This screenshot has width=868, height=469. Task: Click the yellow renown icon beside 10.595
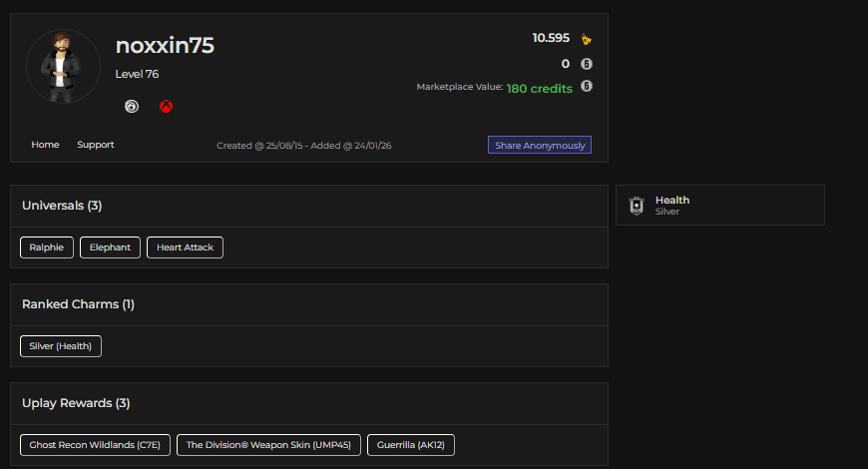pos(587,39)
